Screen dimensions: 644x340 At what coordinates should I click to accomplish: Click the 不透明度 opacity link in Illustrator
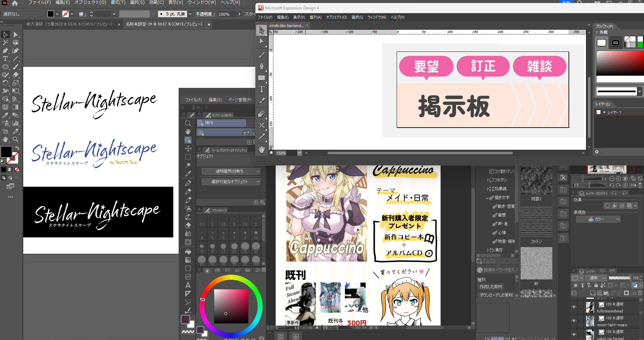[x=206, y=14]
